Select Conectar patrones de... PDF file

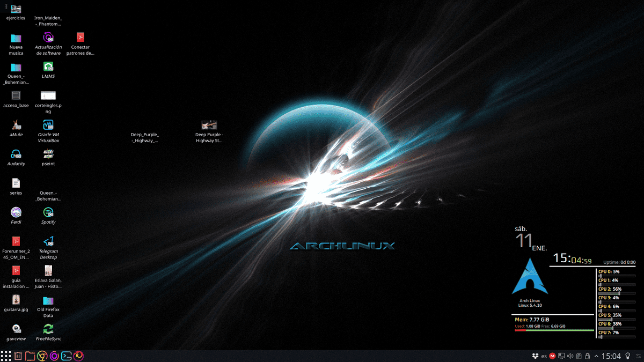80,44
